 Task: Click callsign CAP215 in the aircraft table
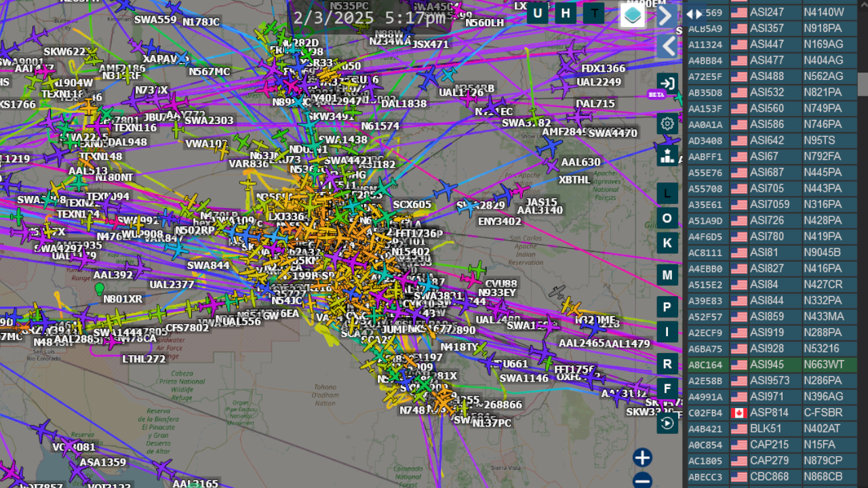click(x=769, y=445)
